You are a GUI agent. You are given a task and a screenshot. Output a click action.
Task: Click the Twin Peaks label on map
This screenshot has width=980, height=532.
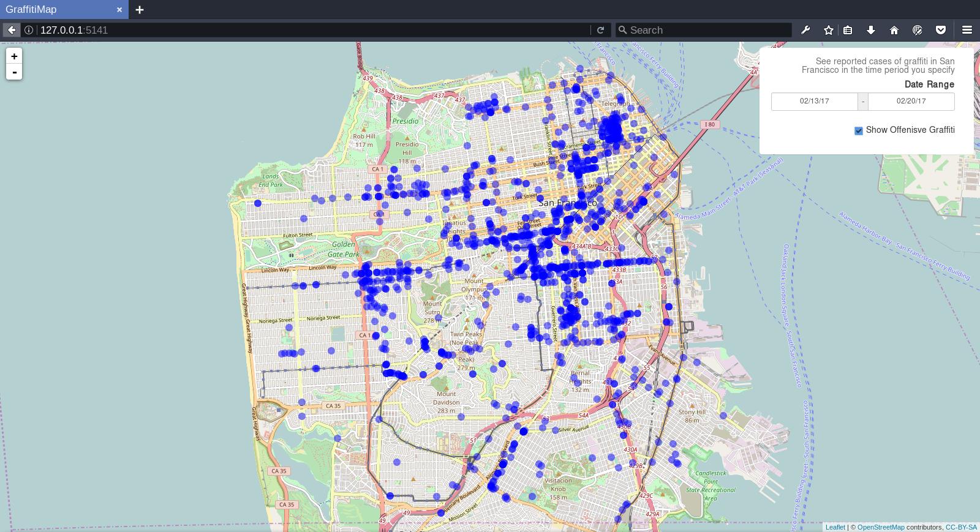pyautogui.click(x=466, y=335)
